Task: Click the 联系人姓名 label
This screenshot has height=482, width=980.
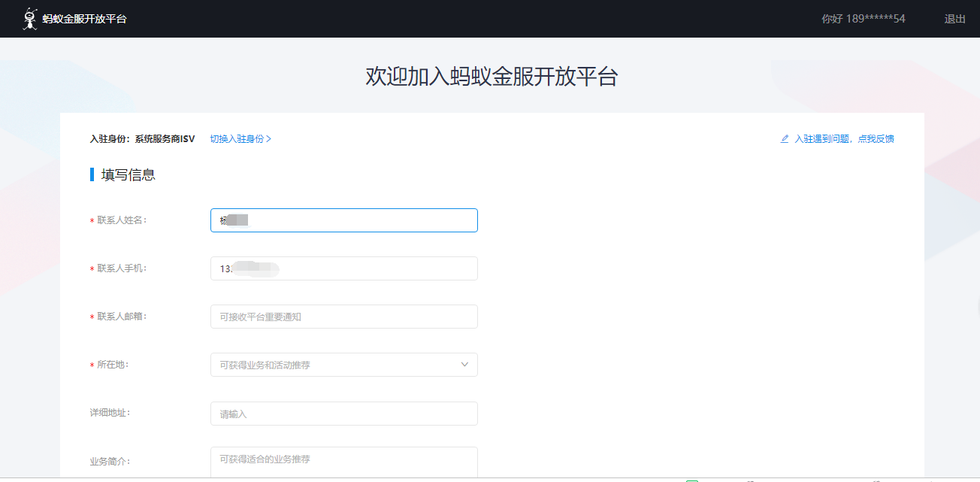Action: tap(121, 220)
